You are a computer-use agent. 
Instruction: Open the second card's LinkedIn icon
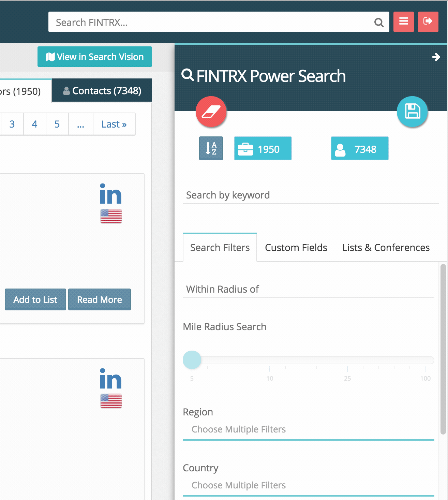coord(111,379)
